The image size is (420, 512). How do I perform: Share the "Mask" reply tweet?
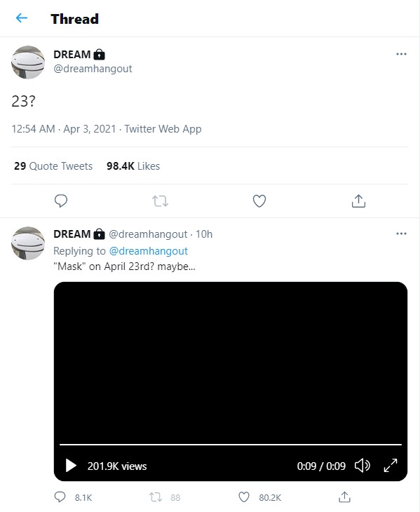[x=344, y=497]
